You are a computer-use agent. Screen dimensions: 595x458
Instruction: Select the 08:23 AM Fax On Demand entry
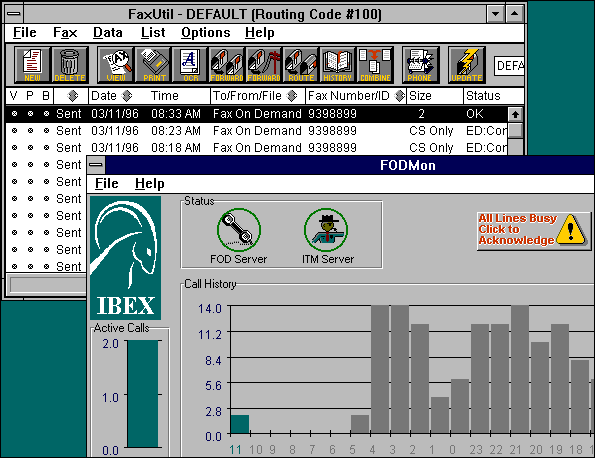(x=257, y=131)
